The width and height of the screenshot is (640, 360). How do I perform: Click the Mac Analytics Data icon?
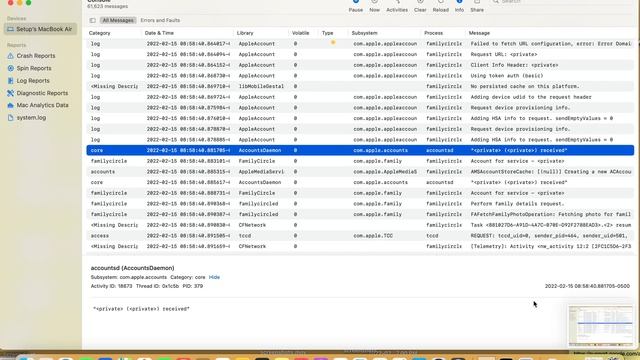11,105
